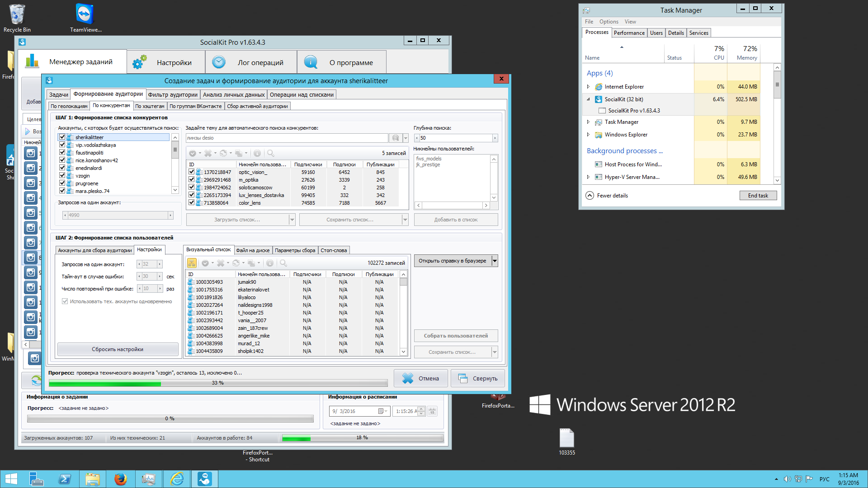Open Firefox from the taskbar

point(120,479)
